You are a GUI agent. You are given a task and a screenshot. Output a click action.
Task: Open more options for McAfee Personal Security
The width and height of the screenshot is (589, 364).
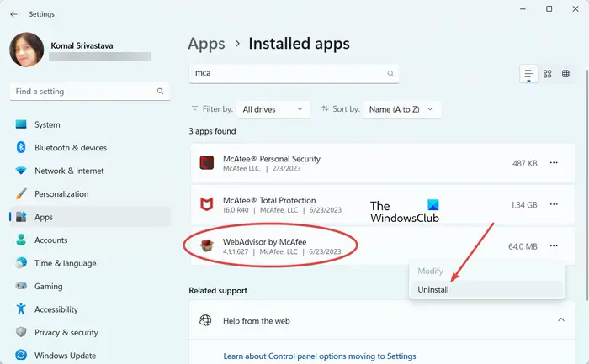[x=554, y=163]
